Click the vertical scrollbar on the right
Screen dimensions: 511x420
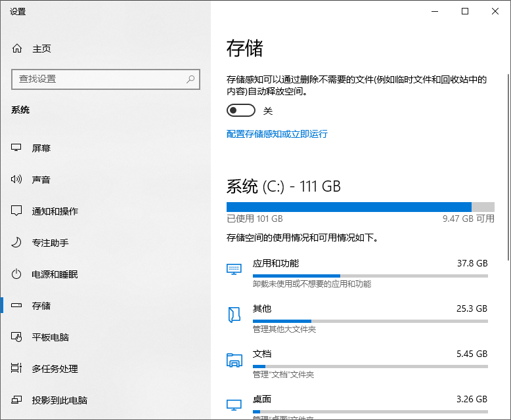point(508,167)
